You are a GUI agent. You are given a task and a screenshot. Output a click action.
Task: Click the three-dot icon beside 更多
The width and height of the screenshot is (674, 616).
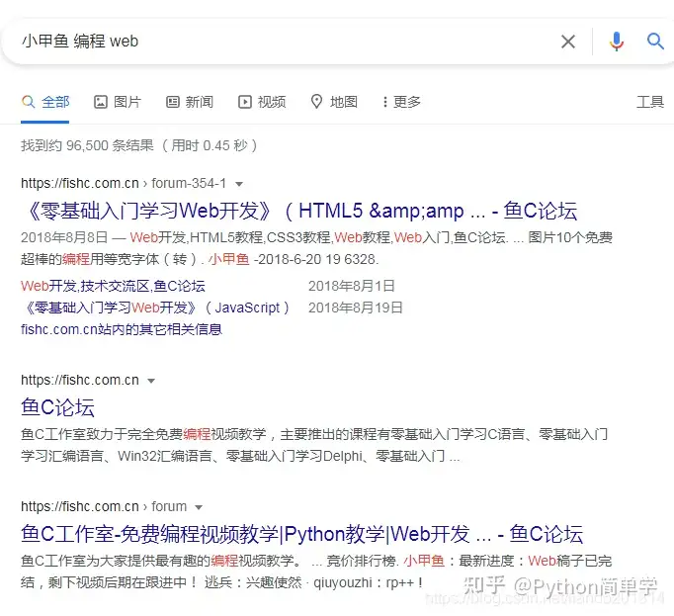tap(385, 102)
